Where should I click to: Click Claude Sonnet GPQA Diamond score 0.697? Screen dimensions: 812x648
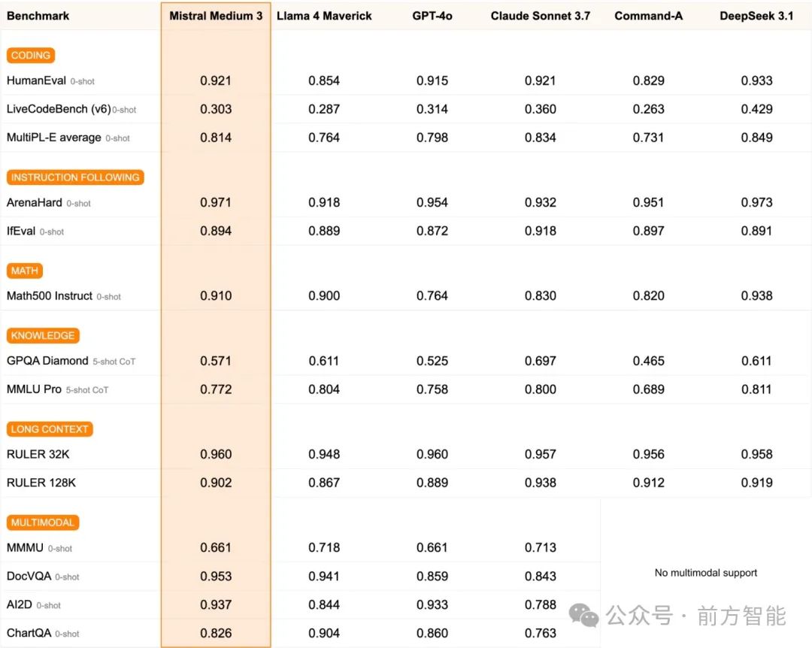[541, 361]
